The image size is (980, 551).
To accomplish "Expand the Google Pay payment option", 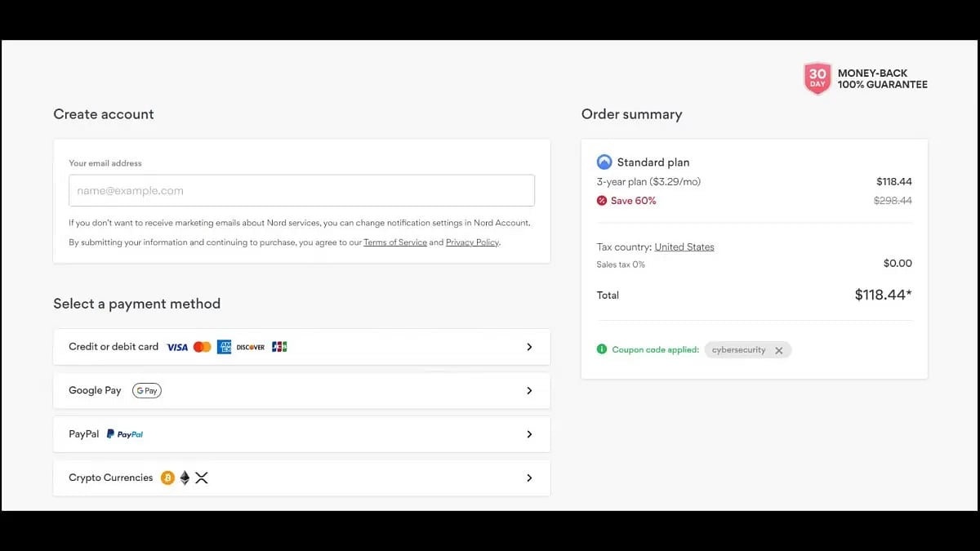I will tap(529, 391).
